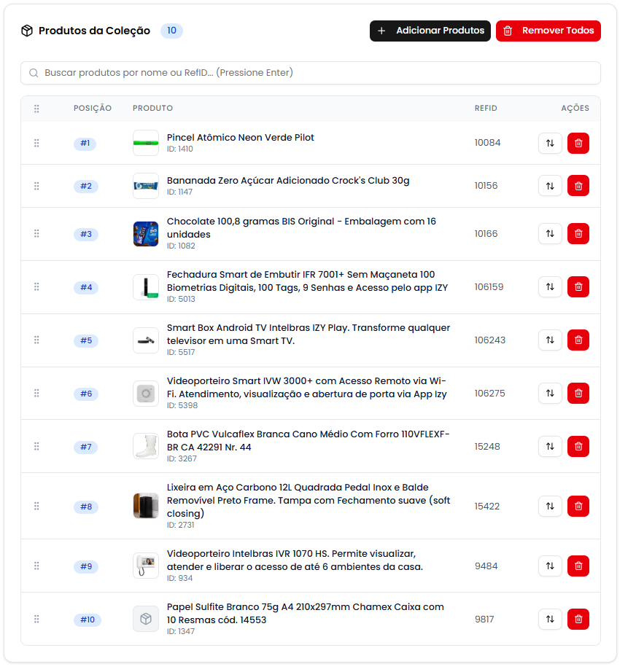The height and width of the screenshot is (672, 636).
Task: Click drag handle of position #4 row
Action: point(36,287)
